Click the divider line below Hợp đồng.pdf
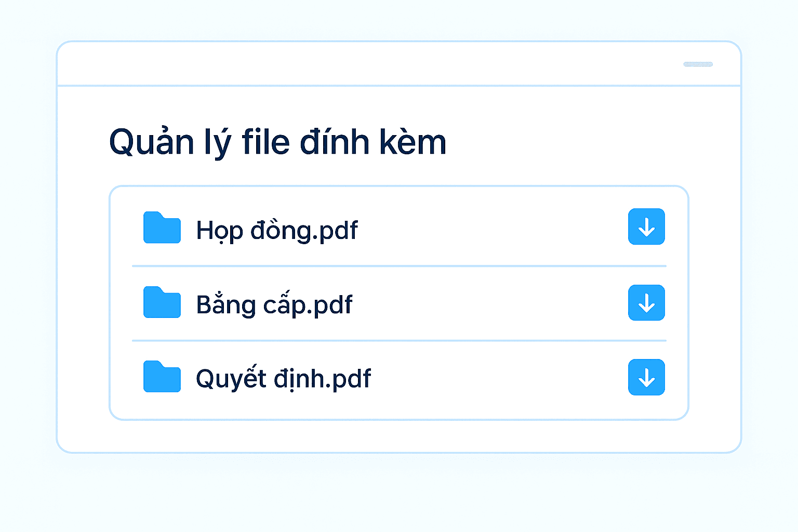 (399, 266)
